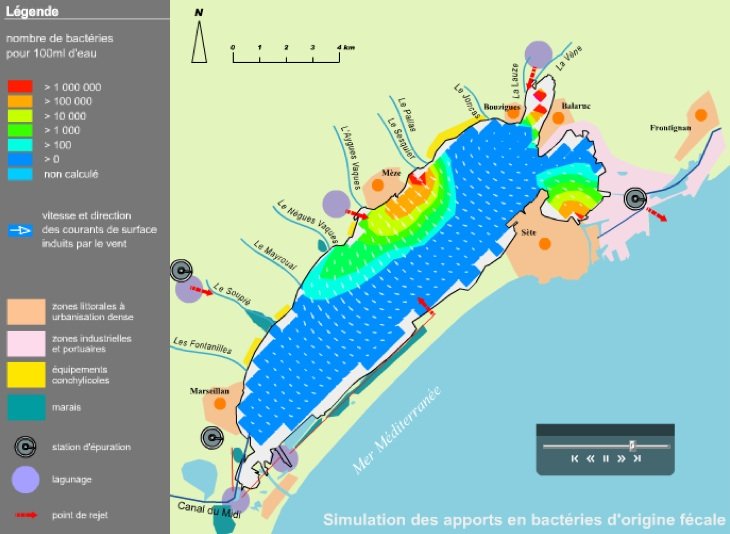730x534 pixels.
Task: Jump to the last simulation frame
Action: coord(637,459)
